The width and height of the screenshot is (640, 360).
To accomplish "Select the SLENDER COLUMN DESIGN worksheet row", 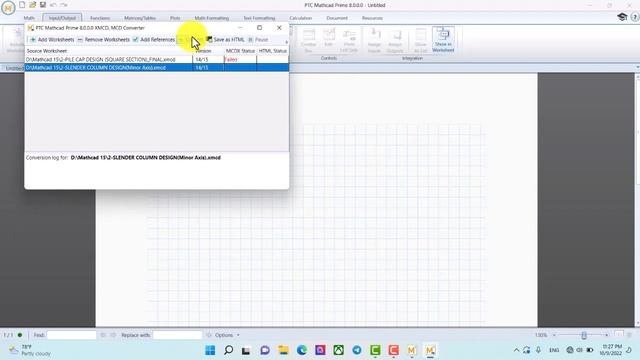I will tap(157, 67).
